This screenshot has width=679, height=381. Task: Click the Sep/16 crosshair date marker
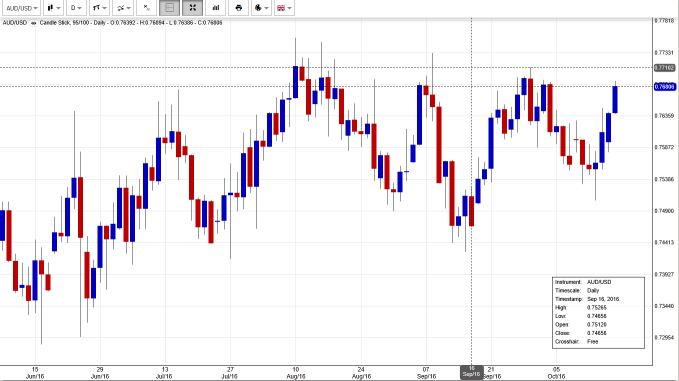tap(471, 372)
